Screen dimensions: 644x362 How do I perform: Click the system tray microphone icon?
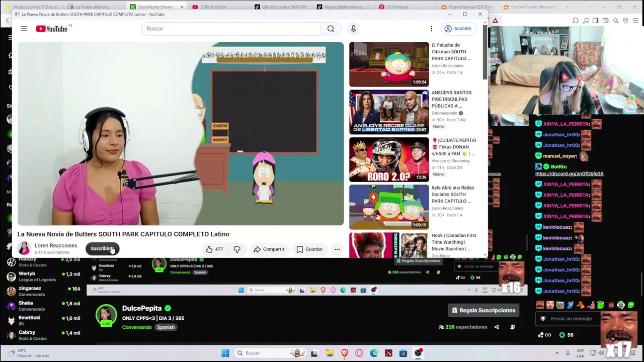(568, 353)
